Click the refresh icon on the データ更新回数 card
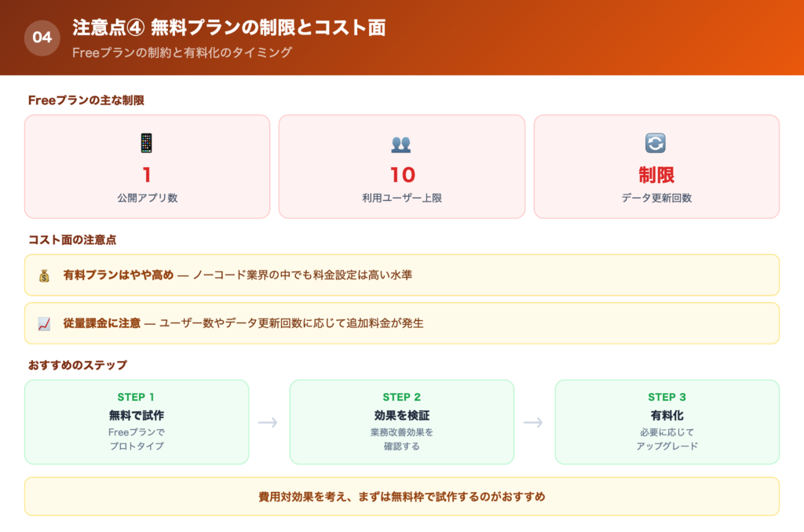Image resolution: width=804 pixels, height=532 pixels. tap(657, 144)
